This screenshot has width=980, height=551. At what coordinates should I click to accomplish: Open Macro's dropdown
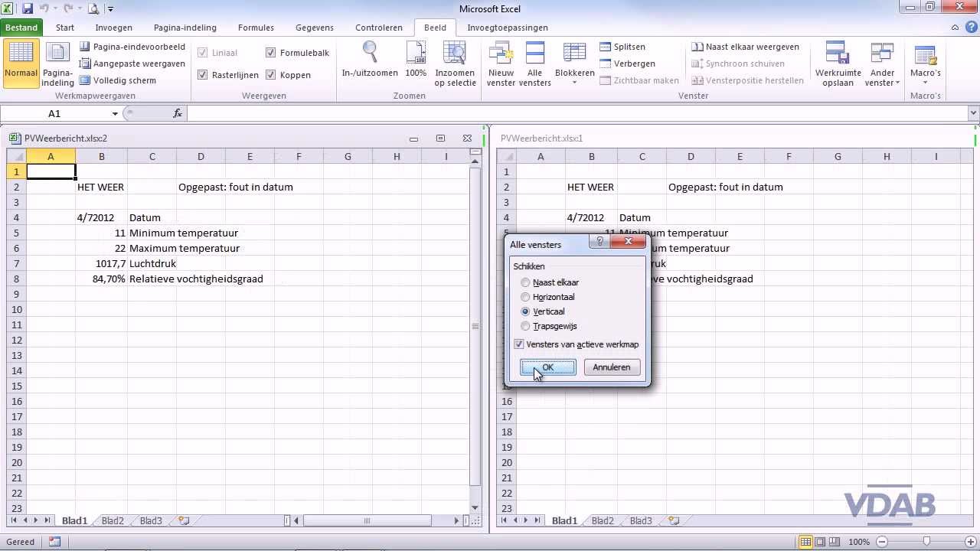[x=925, y=64]
